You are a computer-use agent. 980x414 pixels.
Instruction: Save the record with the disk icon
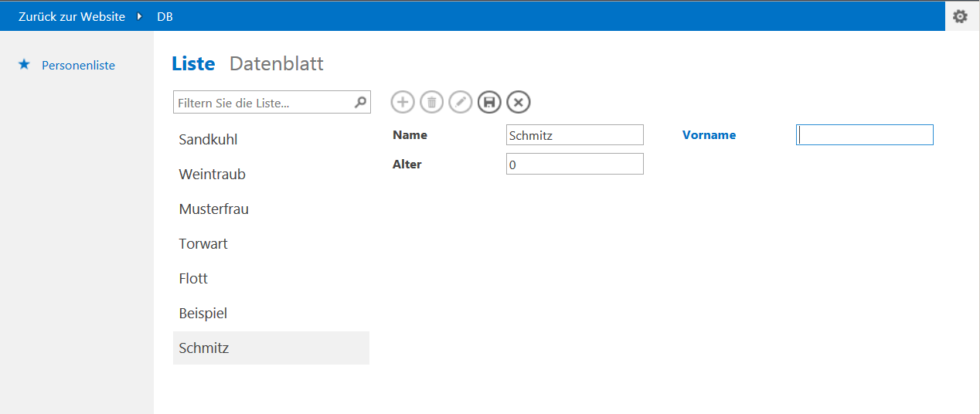coord(489,102)
